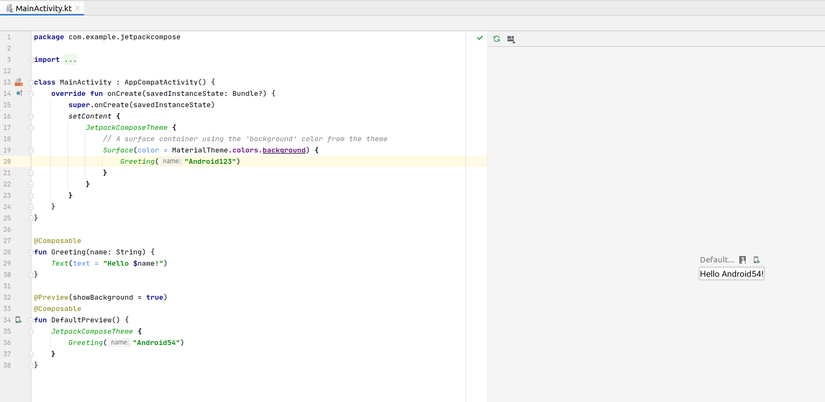Refresh the Compose preview
Image resolution: width=825 pixels, height=402 pixels.
click(x=496, y=38)
